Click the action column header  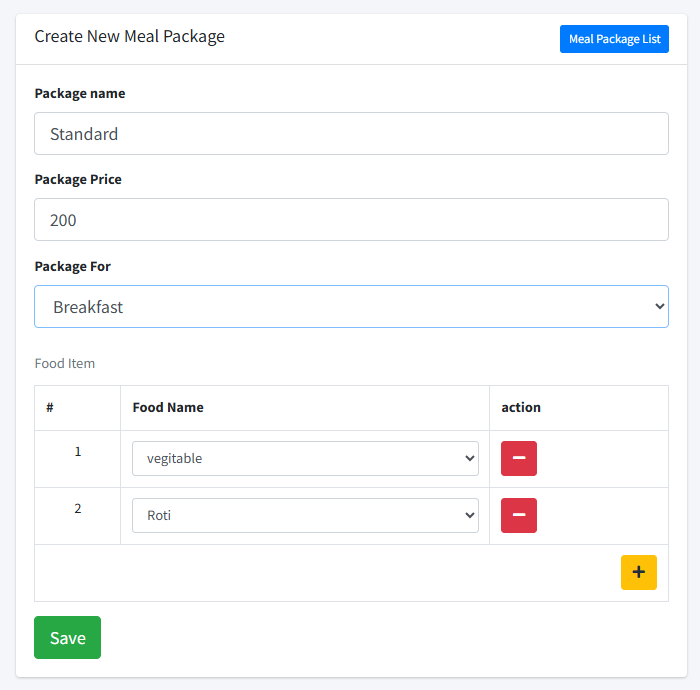(521, 408)
